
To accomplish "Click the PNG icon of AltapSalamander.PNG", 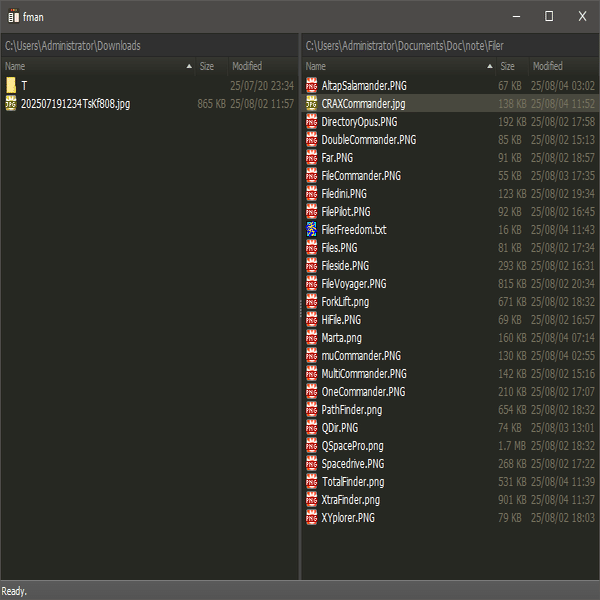I will coord(311,85).
